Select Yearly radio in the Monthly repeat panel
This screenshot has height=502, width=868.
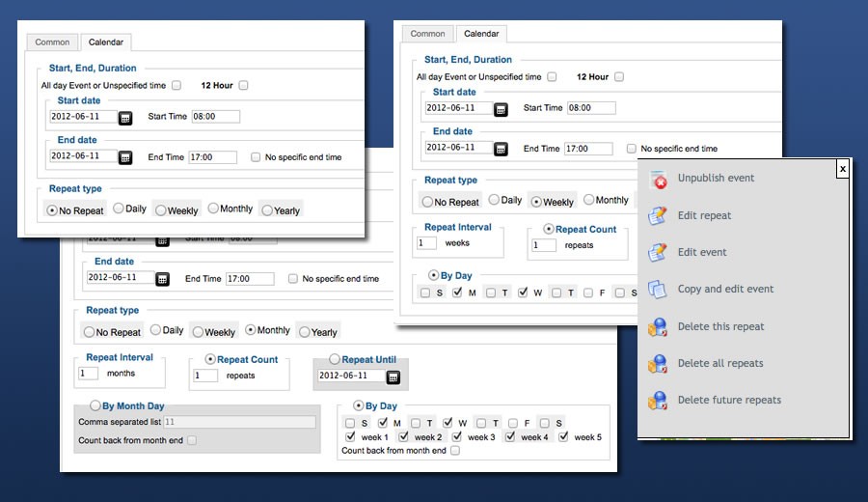tap(305, 332)
